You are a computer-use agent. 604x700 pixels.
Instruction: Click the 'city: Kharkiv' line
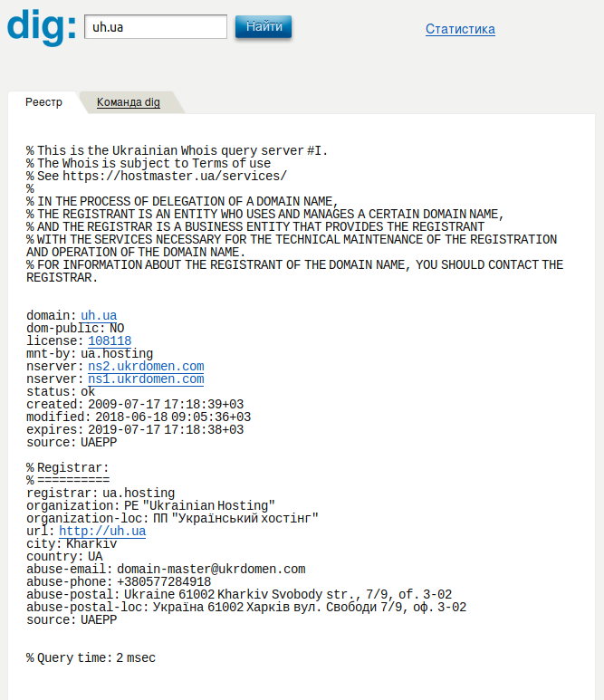tap(72, 543)
